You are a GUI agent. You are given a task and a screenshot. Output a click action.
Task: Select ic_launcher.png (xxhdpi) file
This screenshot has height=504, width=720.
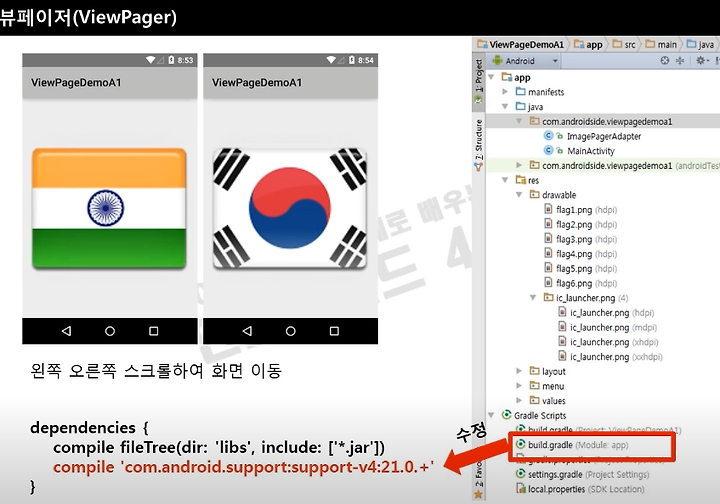[x=610, y=357]
